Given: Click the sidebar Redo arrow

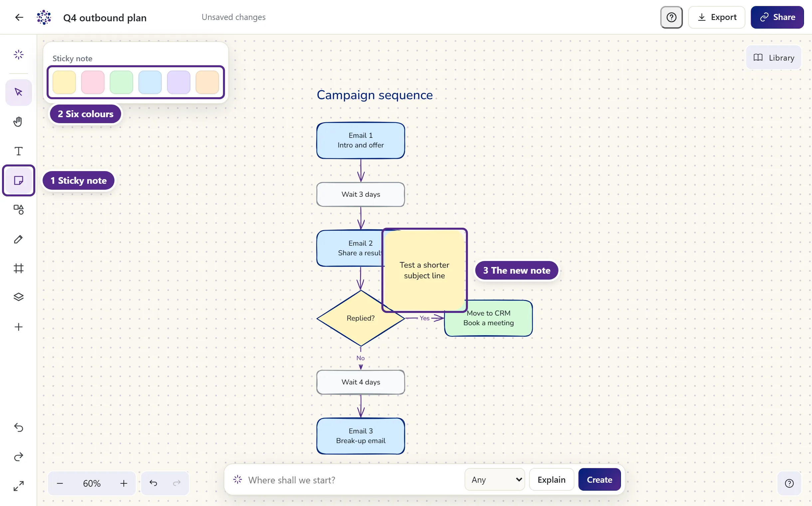Looking at the screenshot, I should coord(19,456).
